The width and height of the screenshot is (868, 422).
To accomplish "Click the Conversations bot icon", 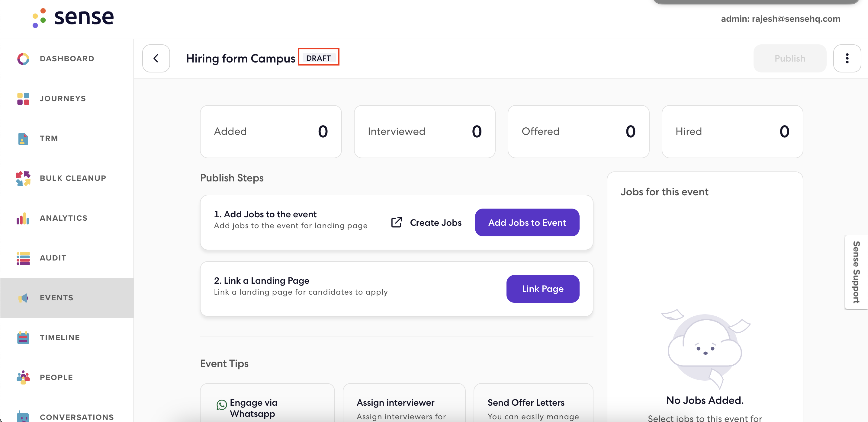I will (23, 417).
